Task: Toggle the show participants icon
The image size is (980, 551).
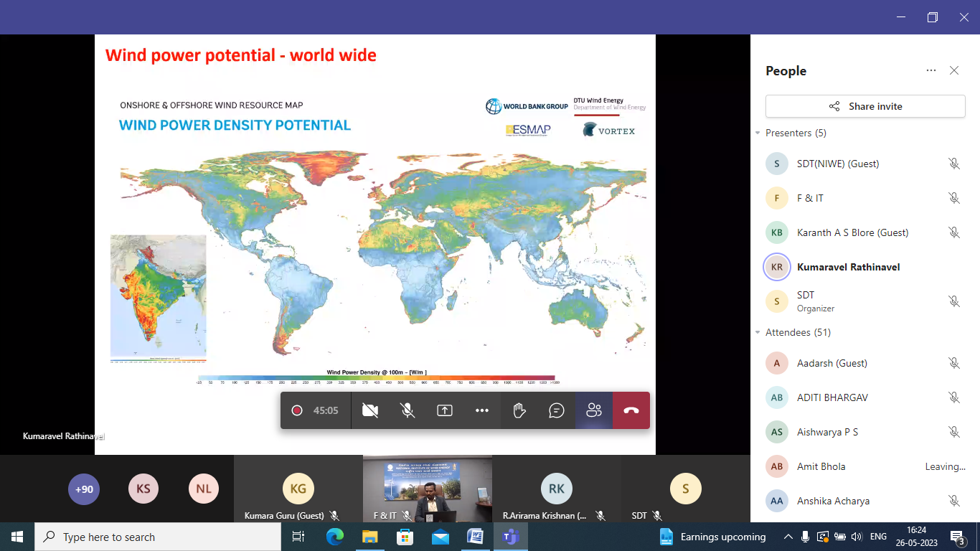Action: 594,410
